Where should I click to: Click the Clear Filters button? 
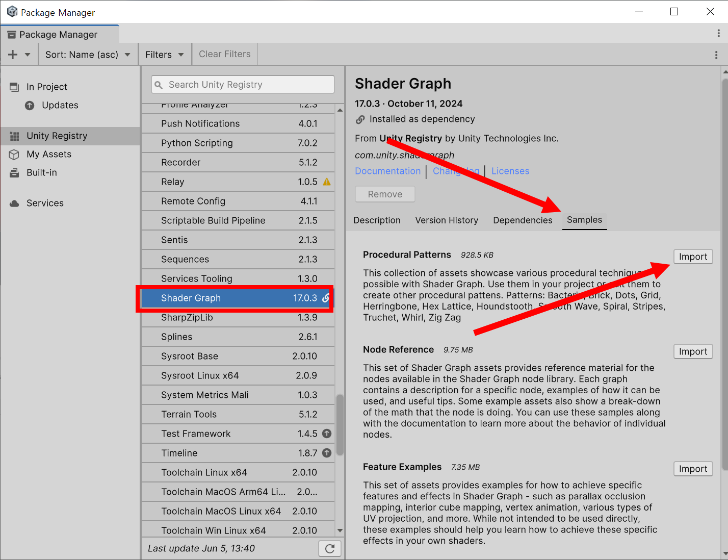225,54
